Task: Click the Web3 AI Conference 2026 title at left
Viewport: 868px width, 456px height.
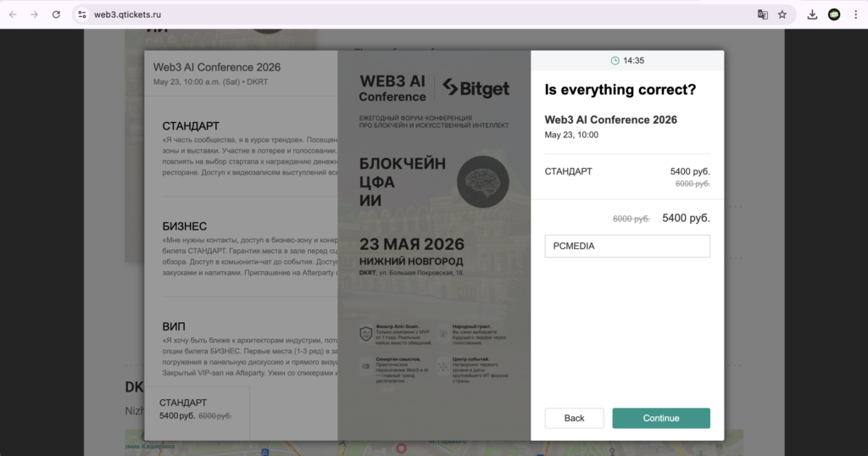Action: click(217, 68)
